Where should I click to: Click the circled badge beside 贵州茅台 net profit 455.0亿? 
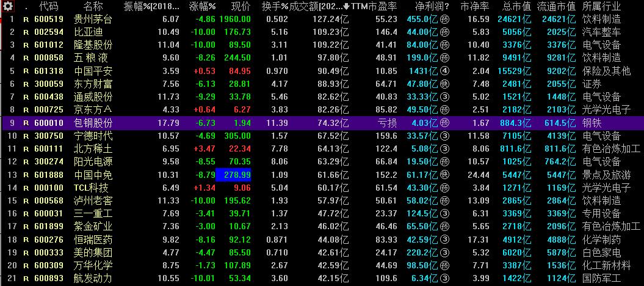pyautogui.click(x=445, y=19)
